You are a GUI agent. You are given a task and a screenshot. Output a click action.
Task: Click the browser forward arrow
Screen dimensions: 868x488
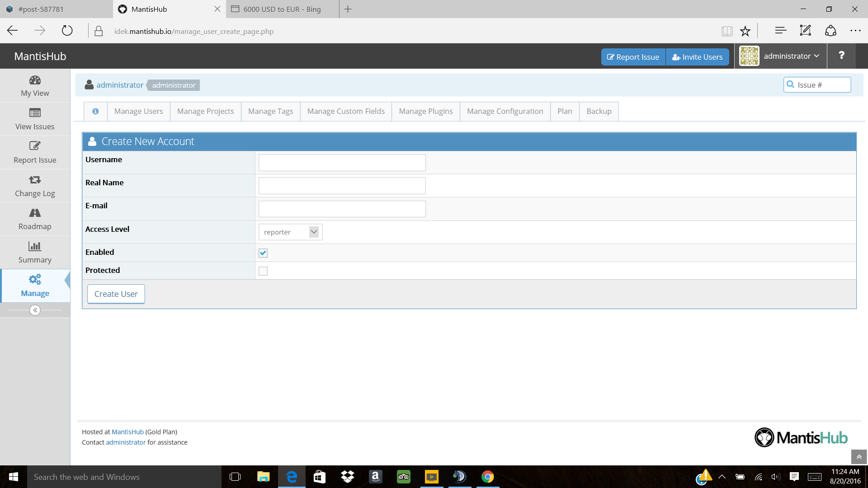tap(40, 31)
